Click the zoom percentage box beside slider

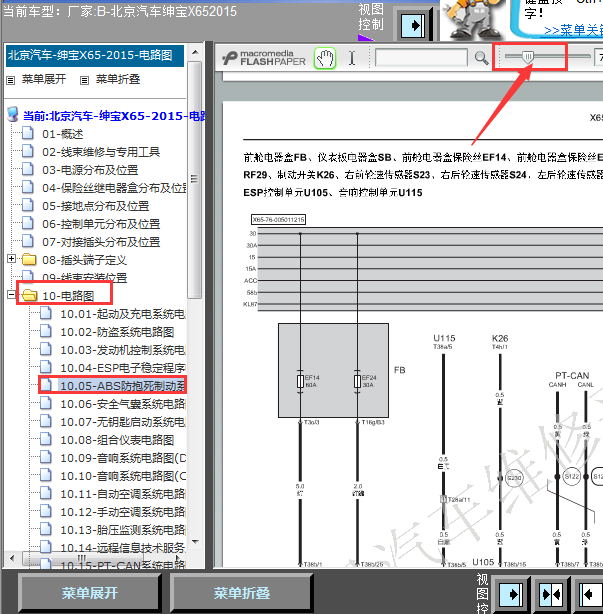[599, 58]
